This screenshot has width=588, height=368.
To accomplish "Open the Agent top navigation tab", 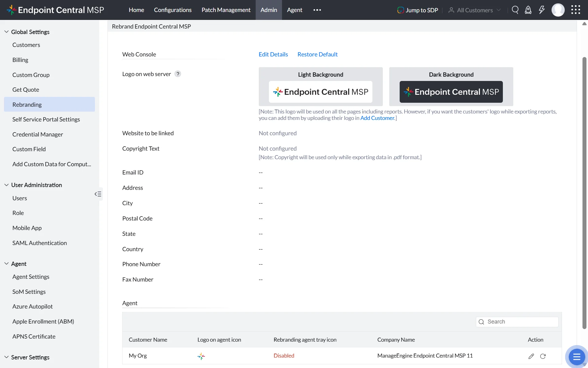I will click(x=295, y=10).
